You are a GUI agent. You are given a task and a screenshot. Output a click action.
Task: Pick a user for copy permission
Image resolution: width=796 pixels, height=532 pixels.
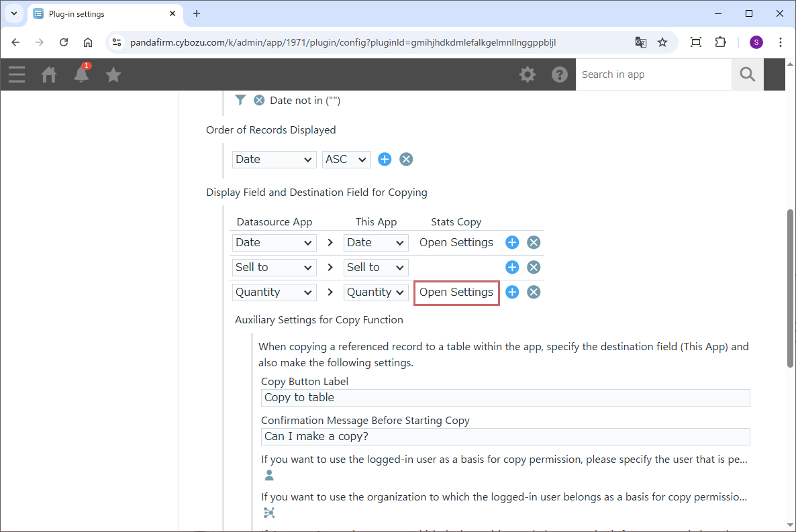click(269, 476)
